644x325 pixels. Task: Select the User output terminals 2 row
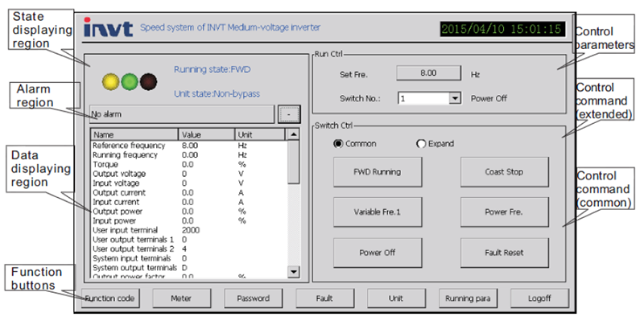pyautogui.click(x=189, y=249)
